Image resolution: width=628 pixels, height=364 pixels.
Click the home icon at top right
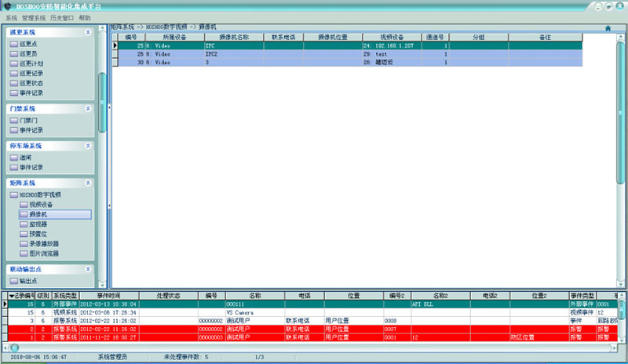click(x=608, y=28)
